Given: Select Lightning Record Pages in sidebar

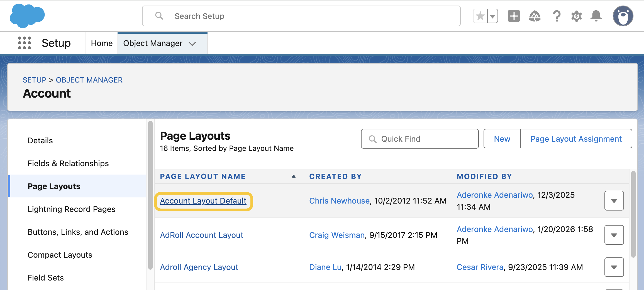Looking at the screenshot, I should (x=71, y=209).
